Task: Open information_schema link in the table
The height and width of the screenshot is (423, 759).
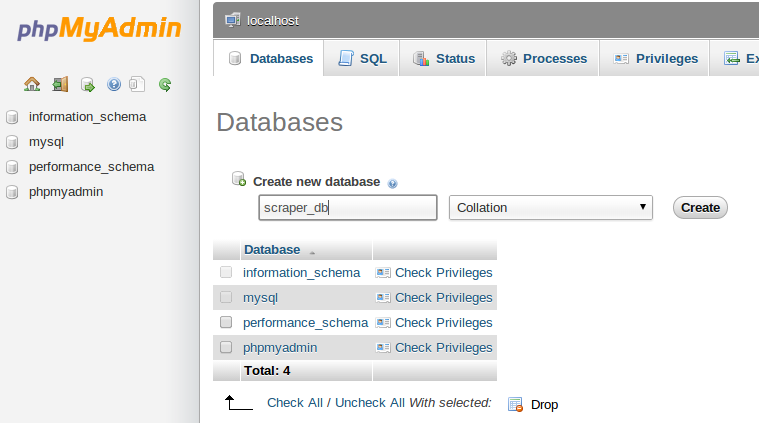Action: [x=302, y=273]
